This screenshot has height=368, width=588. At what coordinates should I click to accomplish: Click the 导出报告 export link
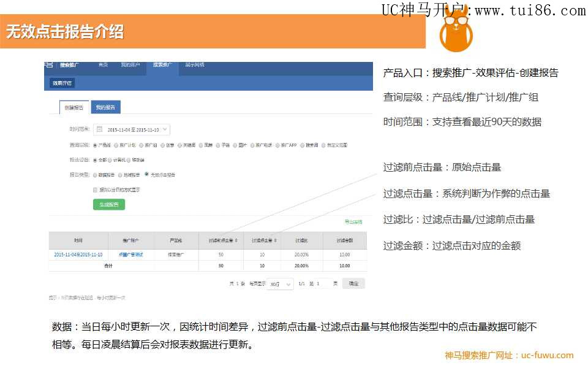click(353, 222)
